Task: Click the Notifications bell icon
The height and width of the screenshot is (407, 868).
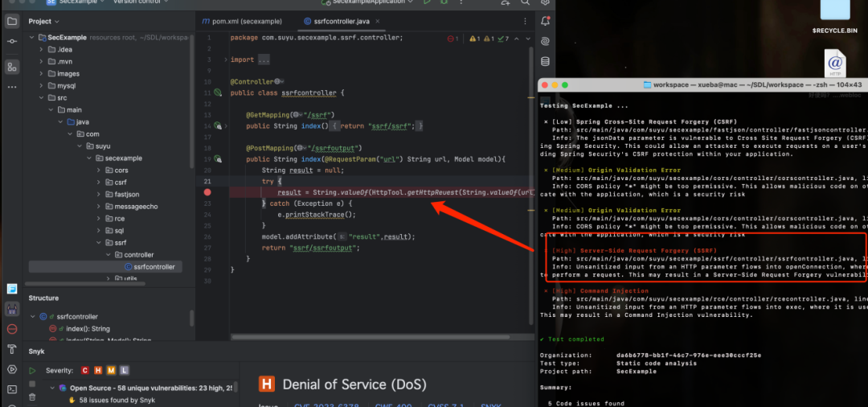Action: click(546, 20)
